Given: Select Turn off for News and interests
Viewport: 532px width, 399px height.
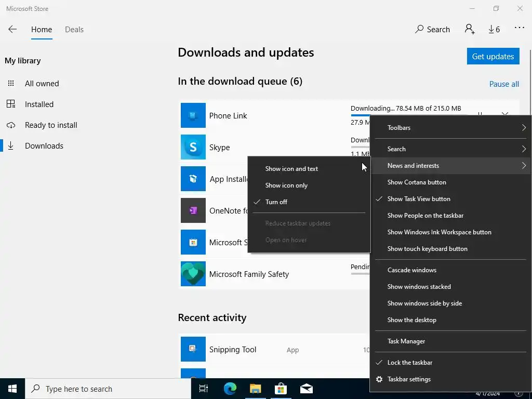Looking at the screenshot, I should [x=309, y=202].
